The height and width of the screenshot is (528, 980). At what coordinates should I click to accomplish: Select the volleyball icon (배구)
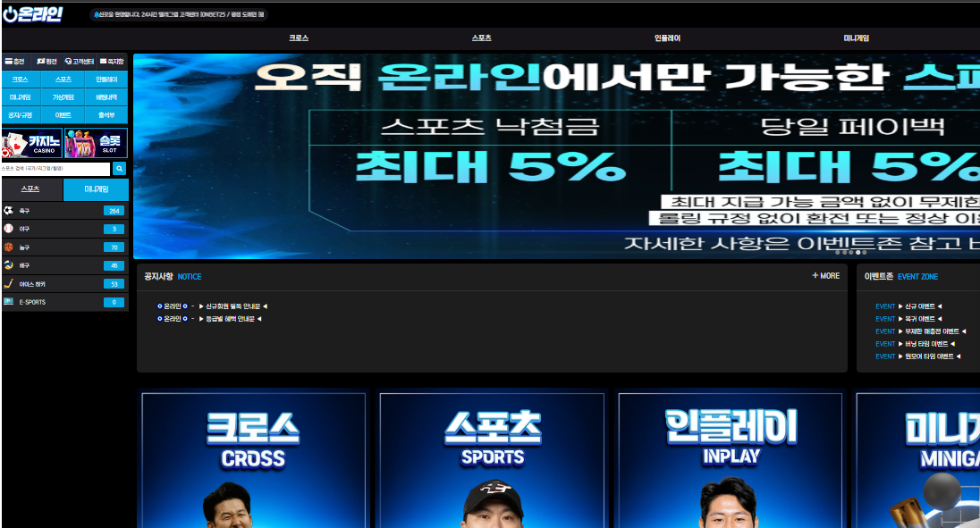coord(8,265)
